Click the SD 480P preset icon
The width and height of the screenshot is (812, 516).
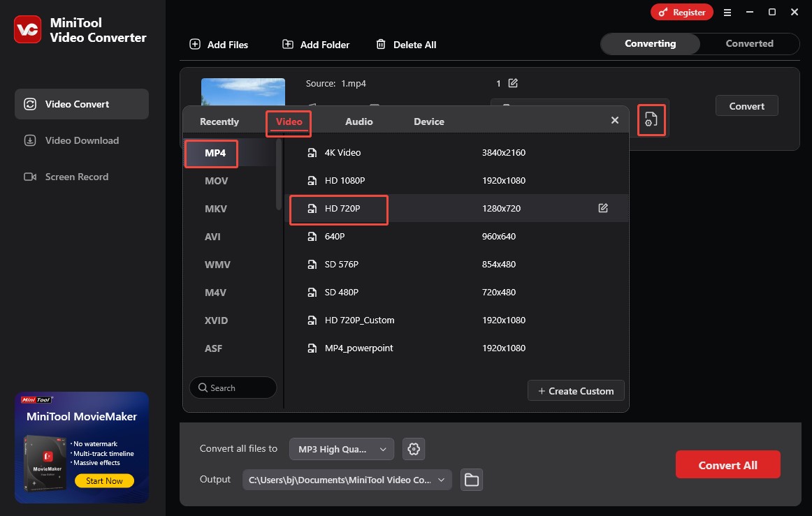click(x=312, y=293)
